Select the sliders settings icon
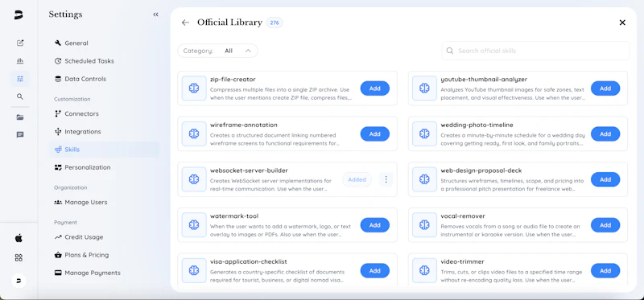The image size is (644, 300). pyautogui.click(x=19, y=79)
